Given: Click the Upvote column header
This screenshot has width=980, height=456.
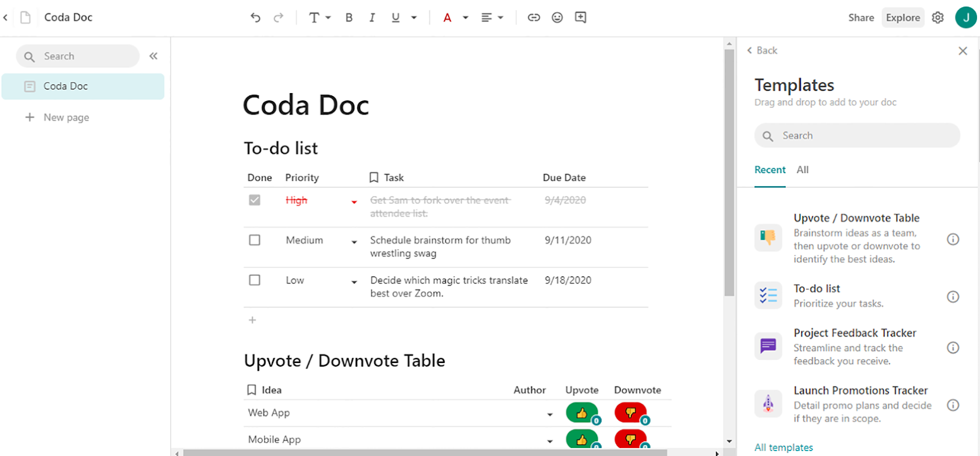Looking at the screenshot, I should 582,390.
